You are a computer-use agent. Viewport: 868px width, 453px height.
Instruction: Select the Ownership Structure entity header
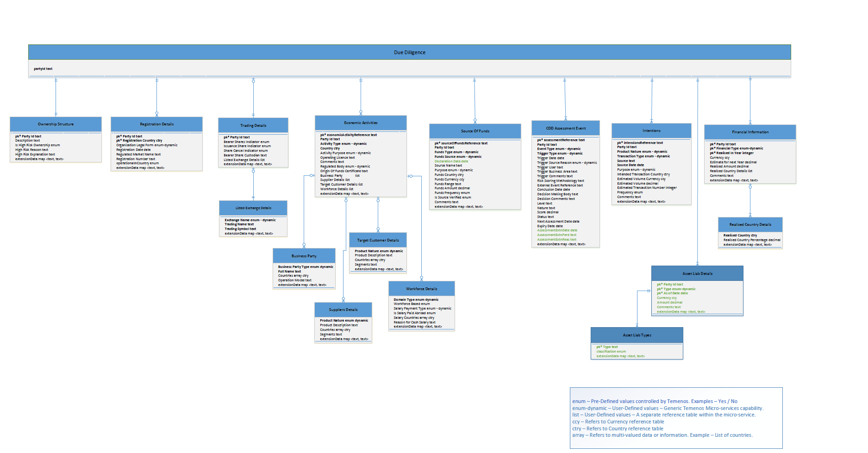tap(56, 124)
